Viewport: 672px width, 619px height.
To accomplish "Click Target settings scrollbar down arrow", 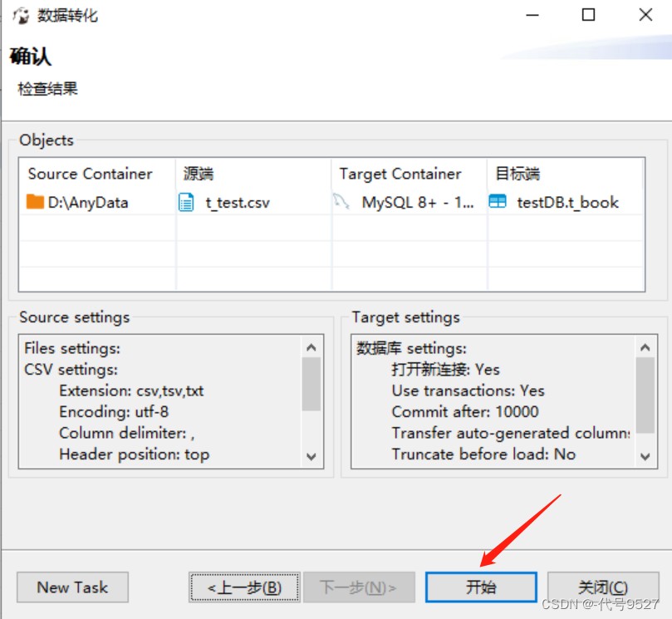I will (x=645, y=456).
